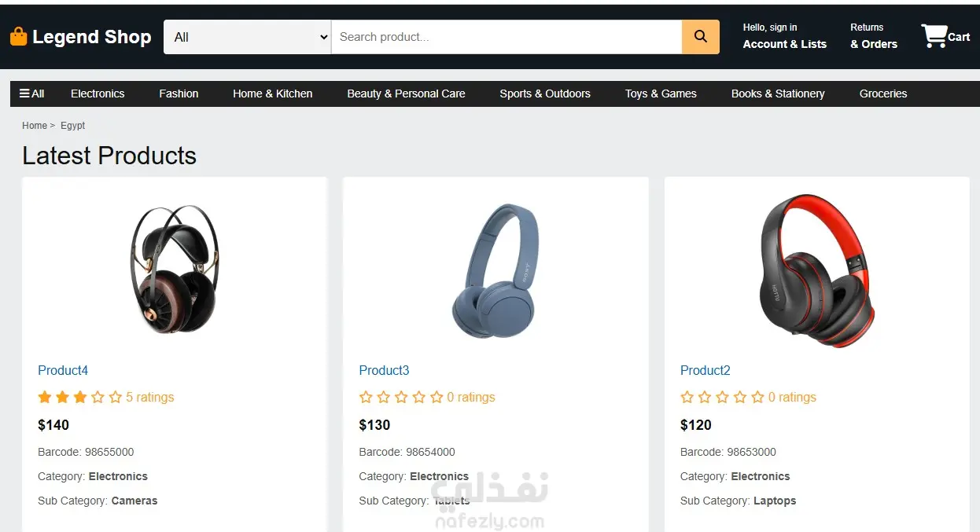The image size is (980, 532).
Task: Click the fifth star on Product2 rating
Action: point(757,398)
